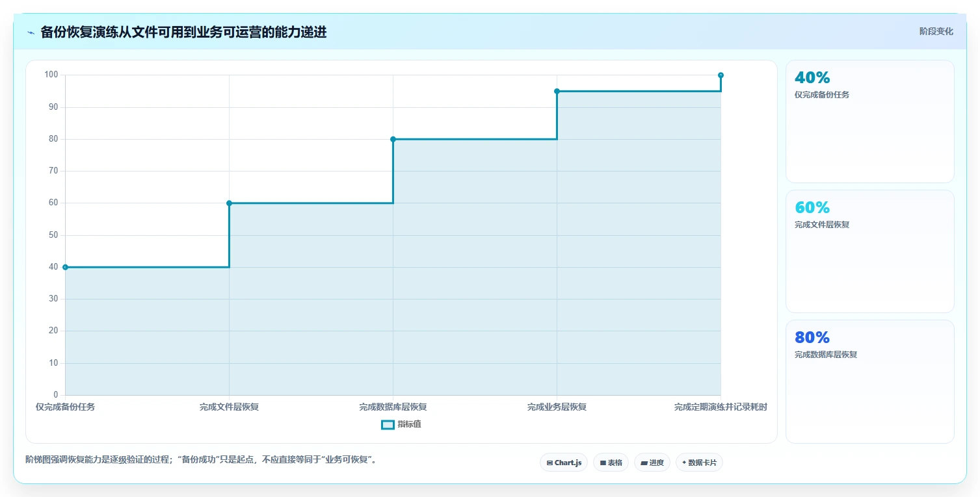Click the y-axis value 50
This screenshot has width=980, height=497.
coord(53,235)
